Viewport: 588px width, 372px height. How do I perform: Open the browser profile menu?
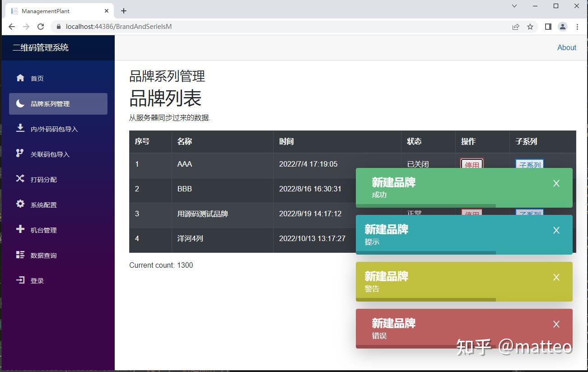point(563,27)
